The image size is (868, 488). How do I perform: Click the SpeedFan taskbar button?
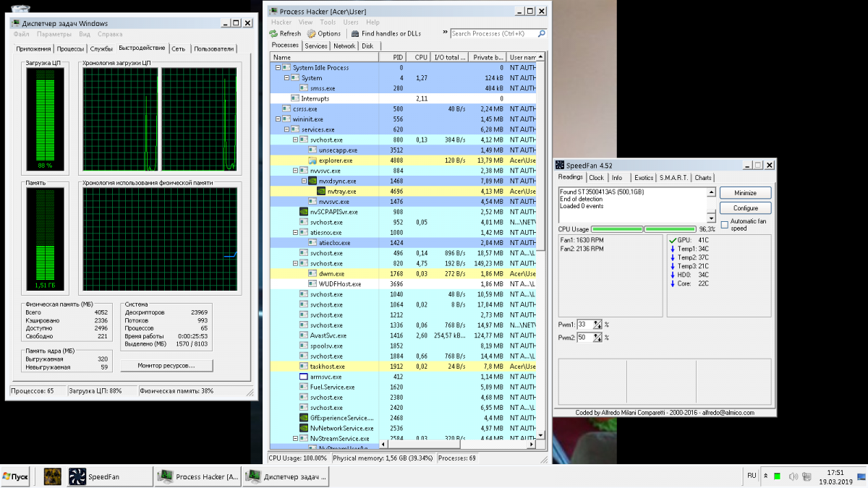(109, 476)
